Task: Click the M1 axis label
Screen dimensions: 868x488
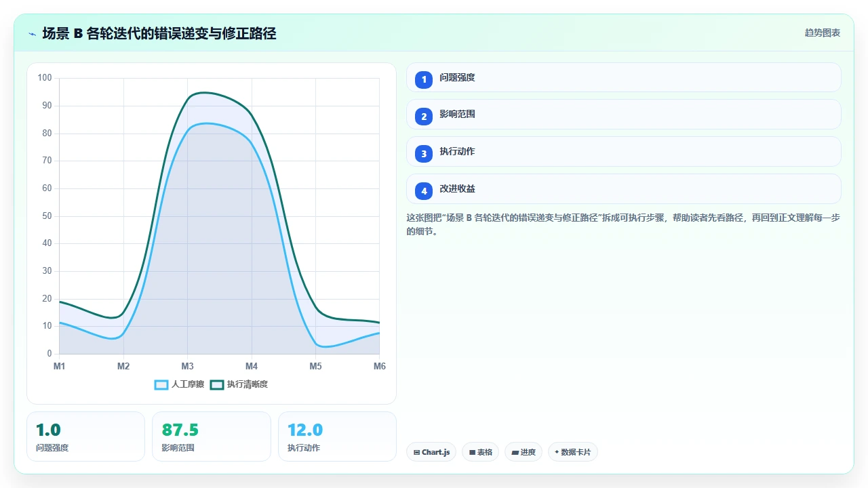Action: tap(60, 366)
